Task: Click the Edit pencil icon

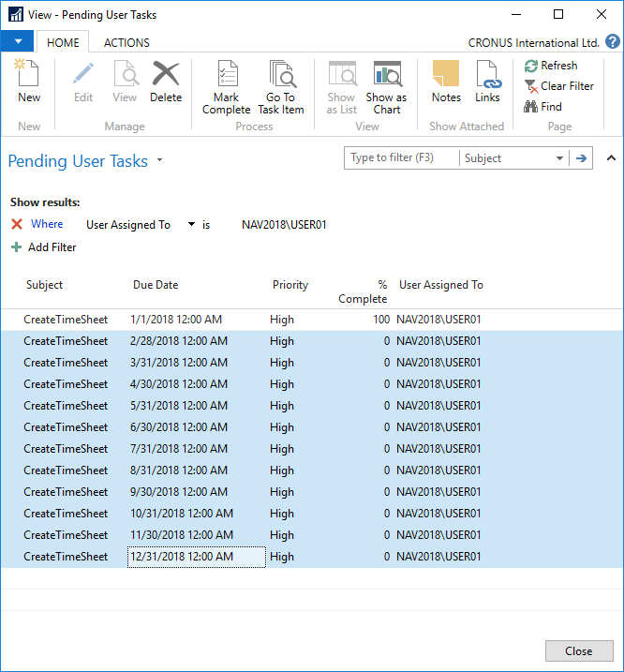Action: (x=83, y=74)
